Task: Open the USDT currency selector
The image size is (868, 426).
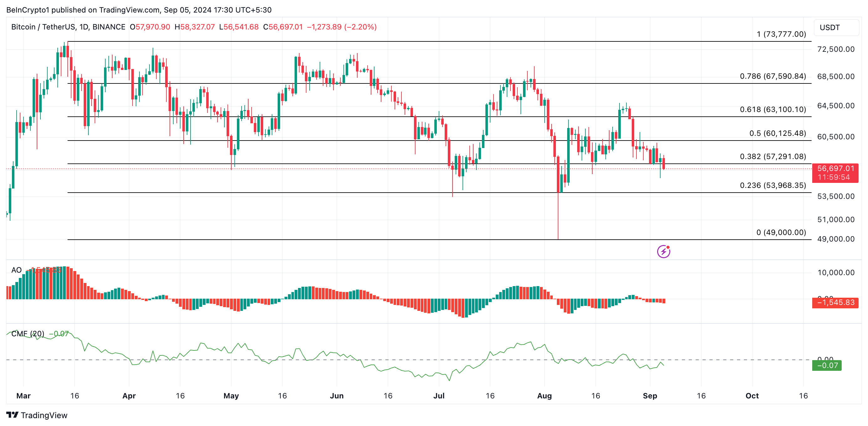Action: point(831,28)
